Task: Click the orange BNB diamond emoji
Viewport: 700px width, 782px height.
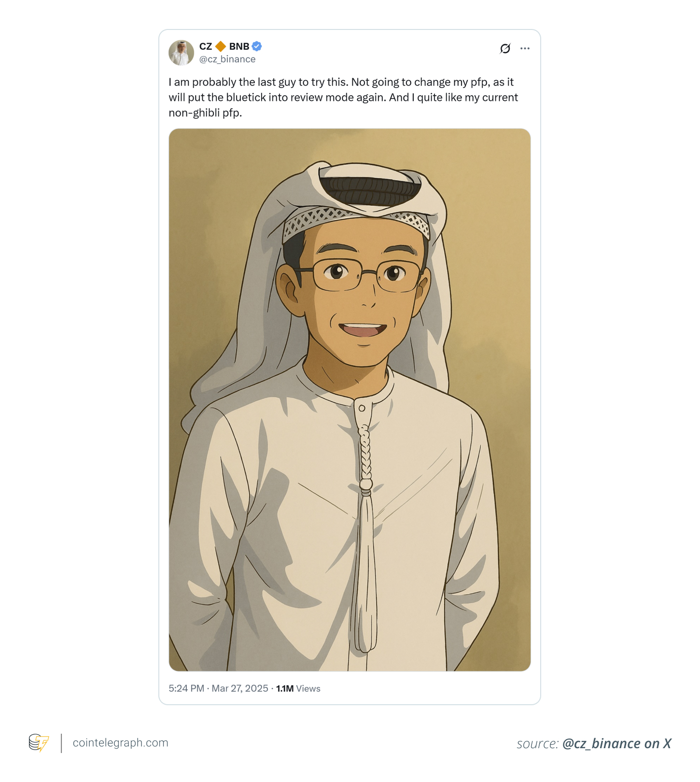Action: [x=220, y=46]
